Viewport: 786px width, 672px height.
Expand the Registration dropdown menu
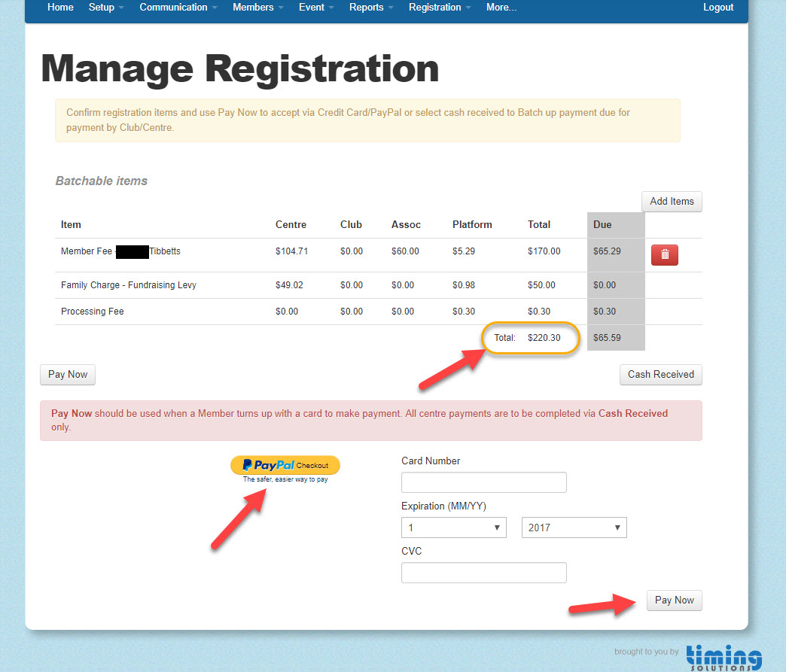pyautogui.click(x=440, y=8)
